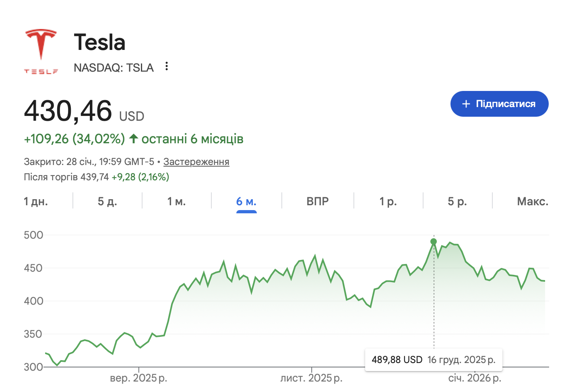Image resolution: width=562 pixels, height=392 pixels.
Task: Open the Застереження disclaimer link
Action: 196,162
